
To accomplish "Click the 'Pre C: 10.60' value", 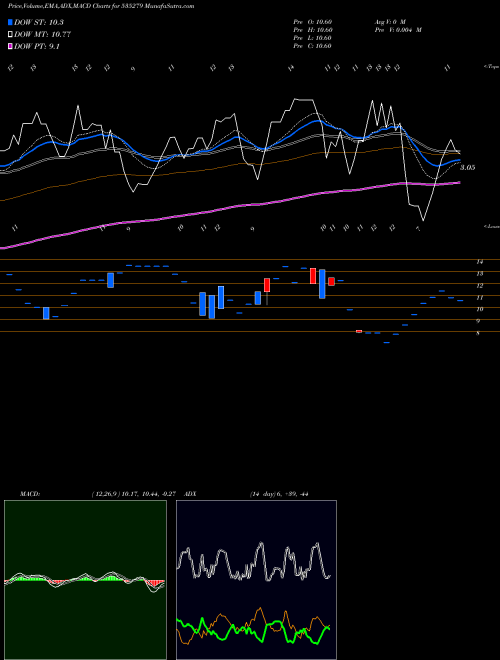I will click(313, 46).
